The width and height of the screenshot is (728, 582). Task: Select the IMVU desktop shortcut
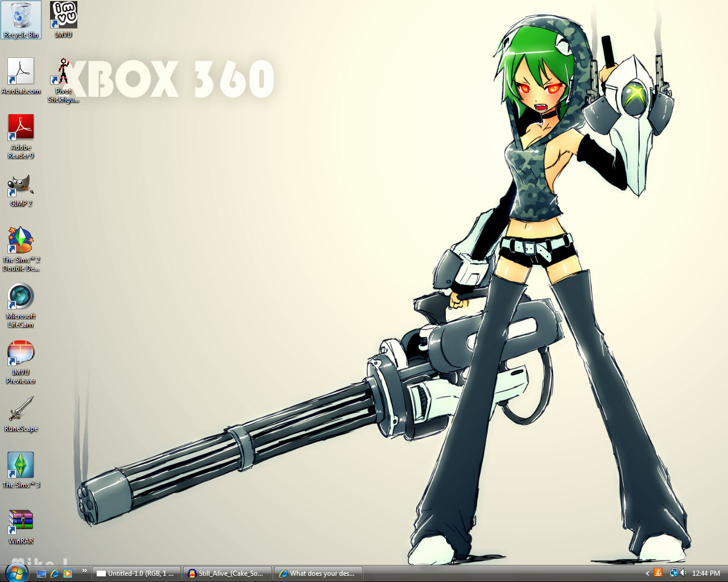click(63, 20)
